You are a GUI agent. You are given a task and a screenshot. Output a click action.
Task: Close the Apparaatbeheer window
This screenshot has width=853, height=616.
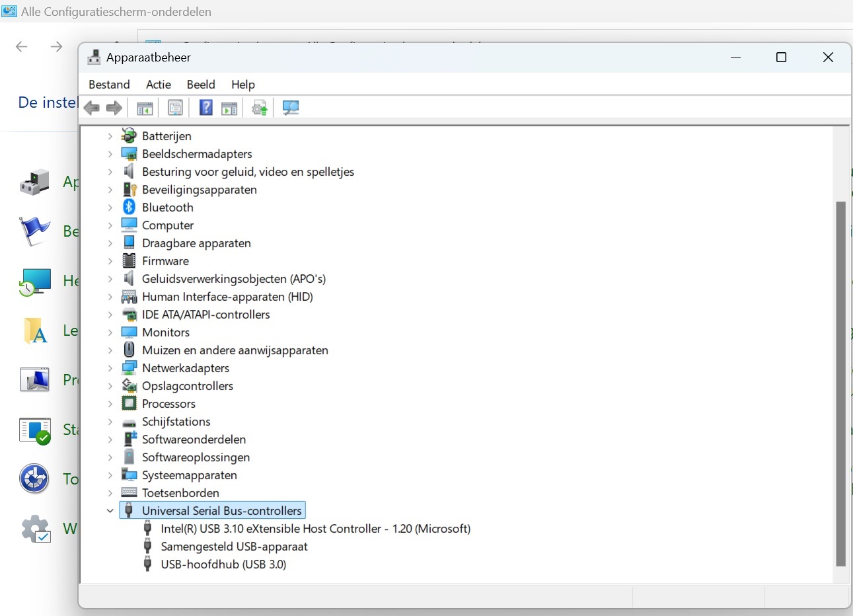coord(828,58)
